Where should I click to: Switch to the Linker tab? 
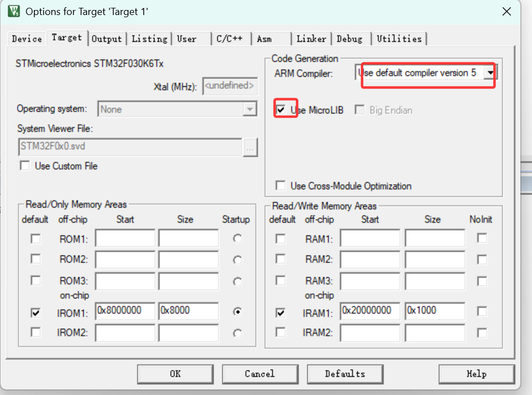pos(311,39)
